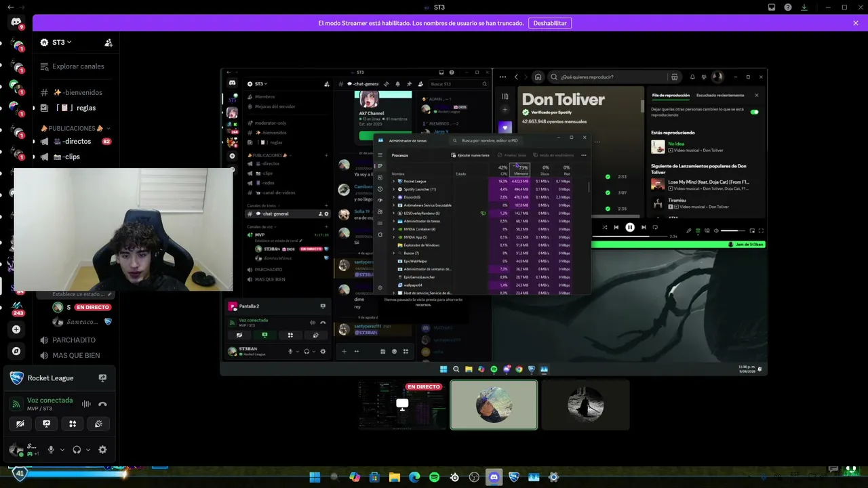
Task: Adjust the volume slider in streamed Spotify
Action: [x=733, y=230]
